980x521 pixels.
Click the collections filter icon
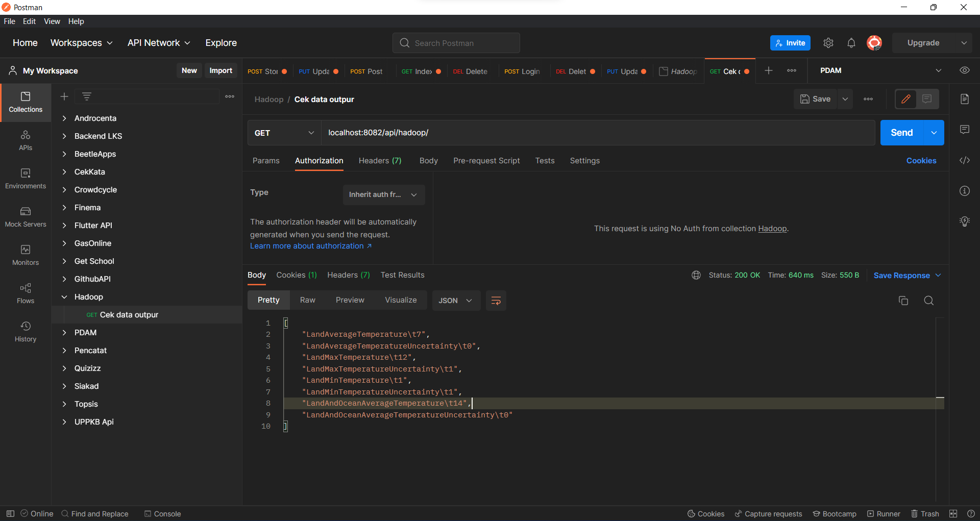pos(87,96)
